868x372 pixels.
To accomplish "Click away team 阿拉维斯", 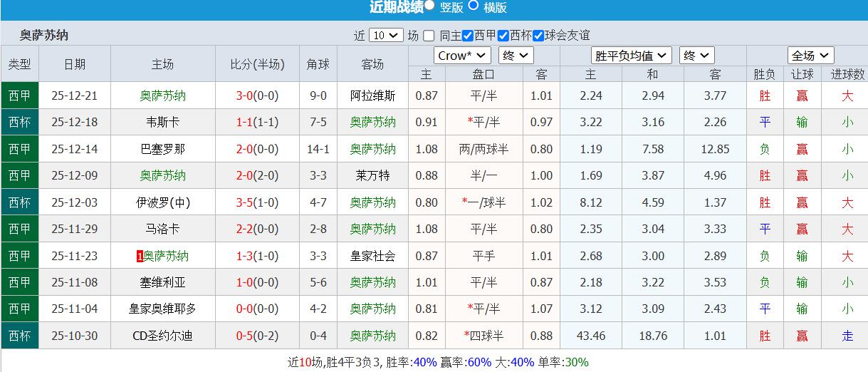I will 372,95.
